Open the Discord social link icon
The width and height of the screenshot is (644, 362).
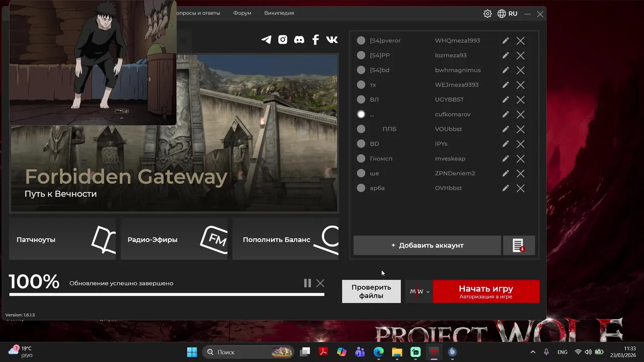point(299,40)
